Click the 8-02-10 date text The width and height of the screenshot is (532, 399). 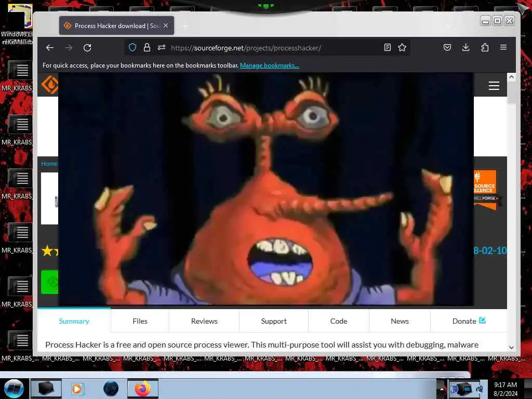[490, 251]
